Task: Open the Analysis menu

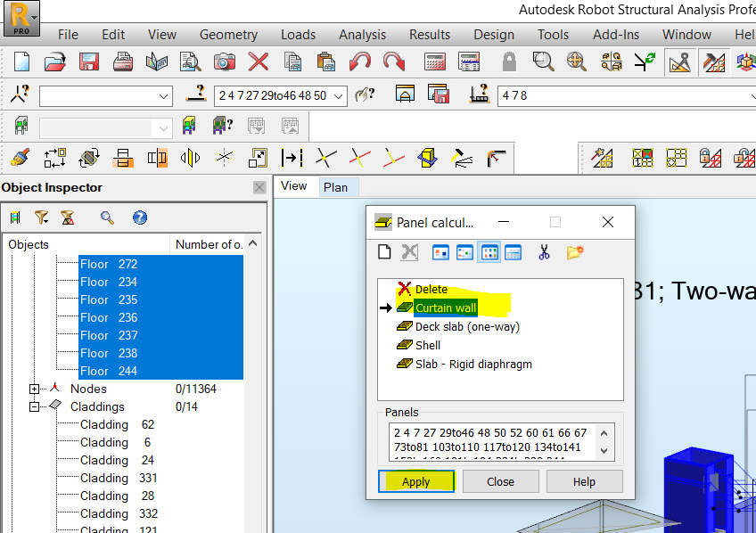Action: (x=362, y=35)
